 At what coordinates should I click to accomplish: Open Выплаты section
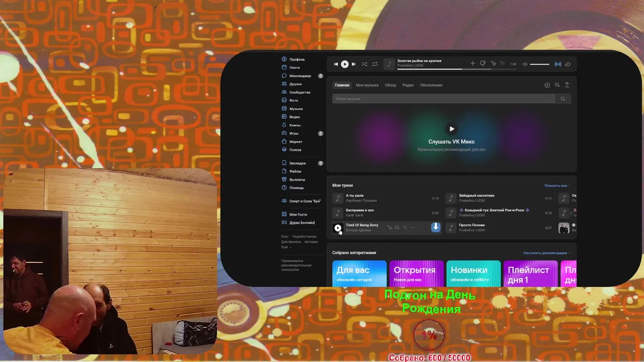[x=297, y=179]
